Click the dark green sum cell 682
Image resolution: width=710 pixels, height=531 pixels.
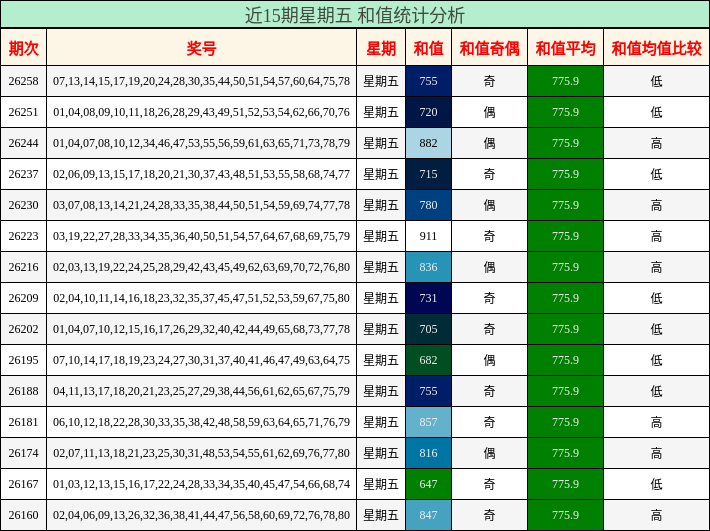coord(428,360)
